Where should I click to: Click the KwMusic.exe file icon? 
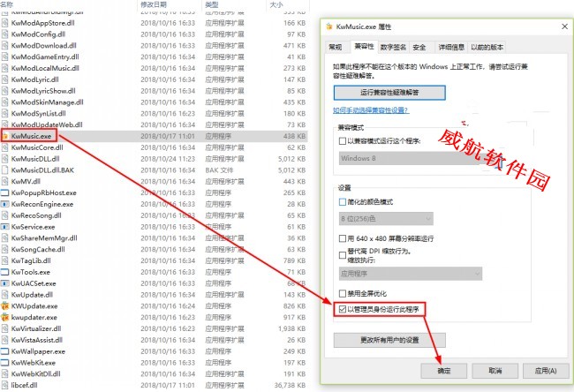pyautogui.click(x=4, y=136)
